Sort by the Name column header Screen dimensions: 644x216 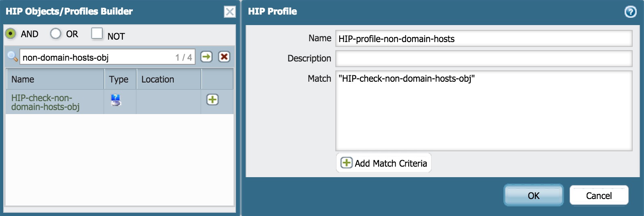click(55, 79)
